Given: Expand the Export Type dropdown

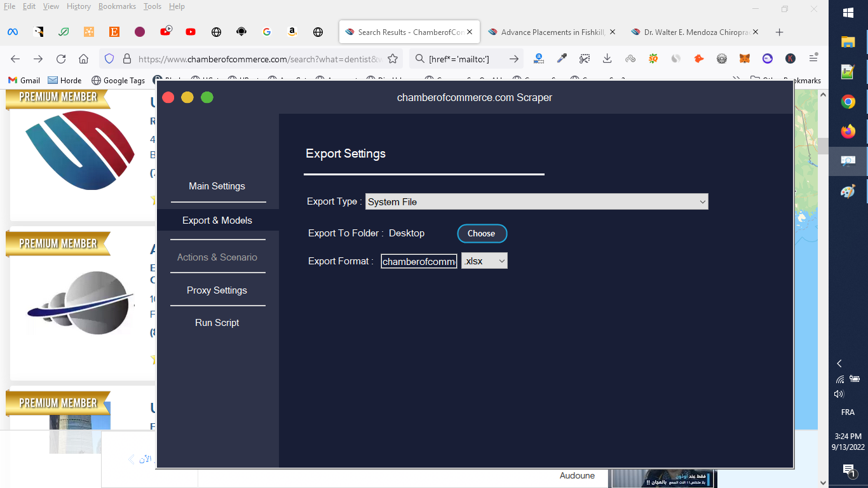Looking at the screenshot, I should [x=537, y=201].
